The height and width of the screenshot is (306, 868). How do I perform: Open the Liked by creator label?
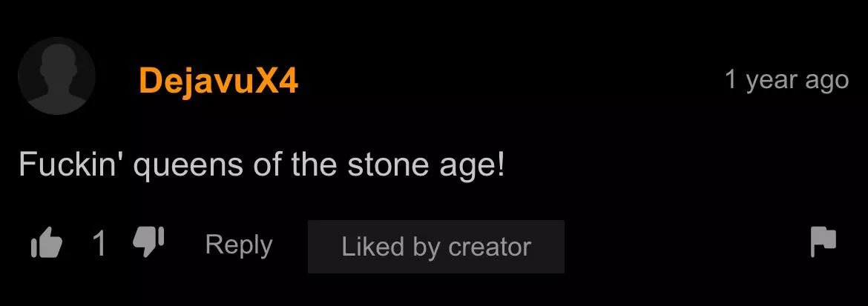[436, 247]
